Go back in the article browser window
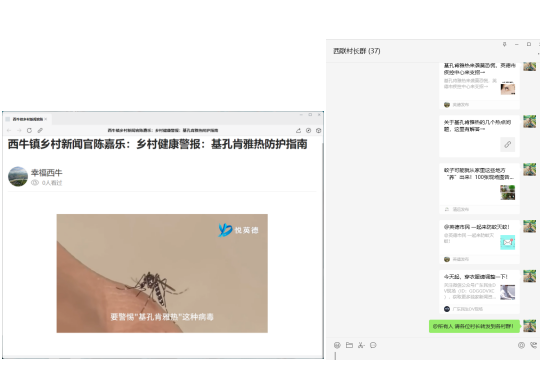Screen dimensions: 547x365 tap(9, 130)
